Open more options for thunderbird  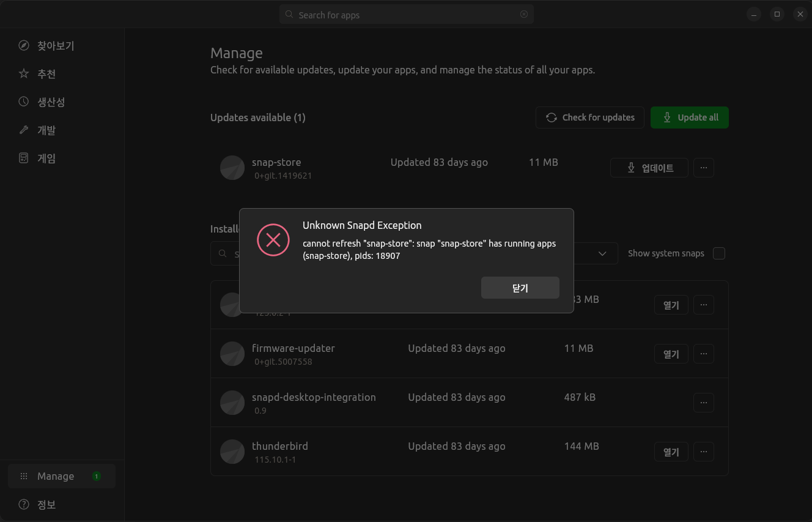(x=704, y=452)
